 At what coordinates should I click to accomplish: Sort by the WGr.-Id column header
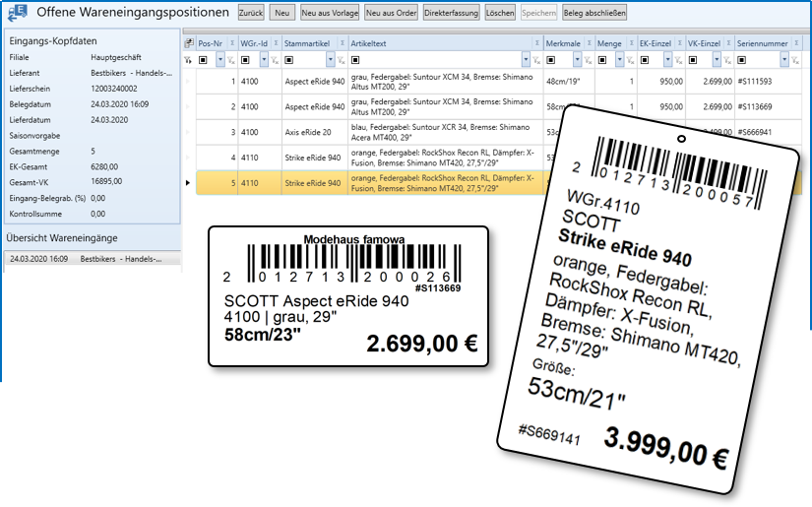point(254,43)
